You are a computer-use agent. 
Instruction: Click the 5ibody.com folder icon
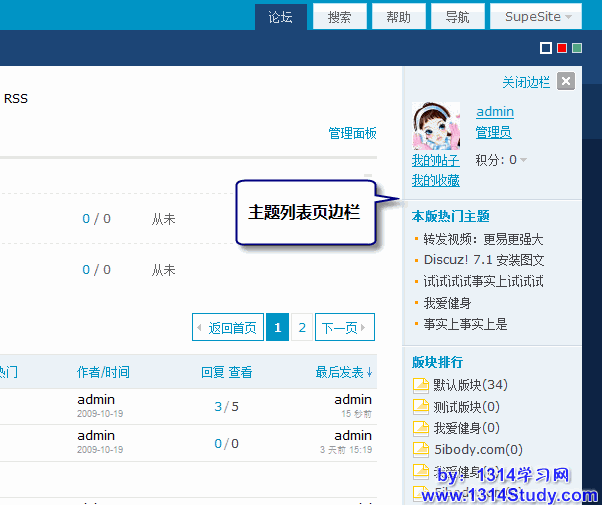(x=421, y=450)
